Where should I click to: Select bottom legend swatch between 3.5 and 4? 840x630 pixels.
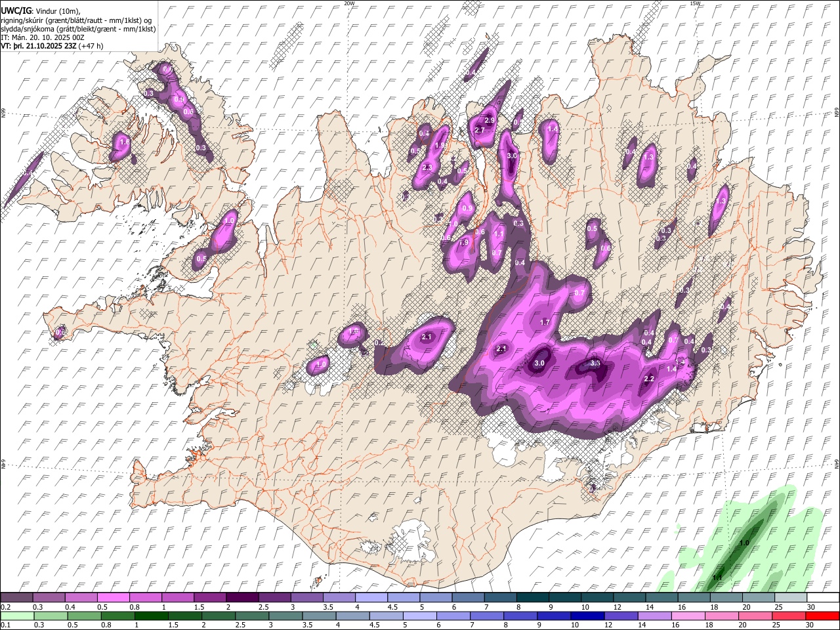pos(319,616)
